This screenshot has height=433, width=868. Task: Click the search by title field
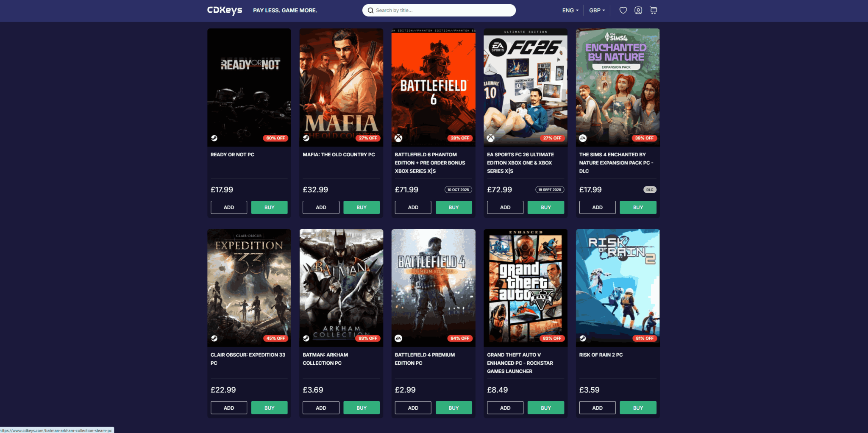pos(439,10)
